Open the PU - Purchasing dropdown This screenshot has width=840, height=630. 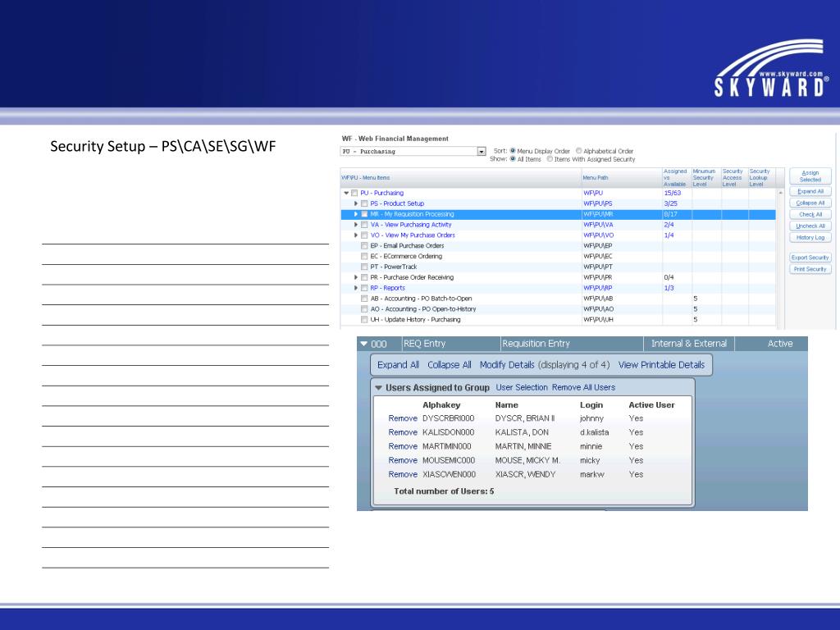click(x=481, y=152)
